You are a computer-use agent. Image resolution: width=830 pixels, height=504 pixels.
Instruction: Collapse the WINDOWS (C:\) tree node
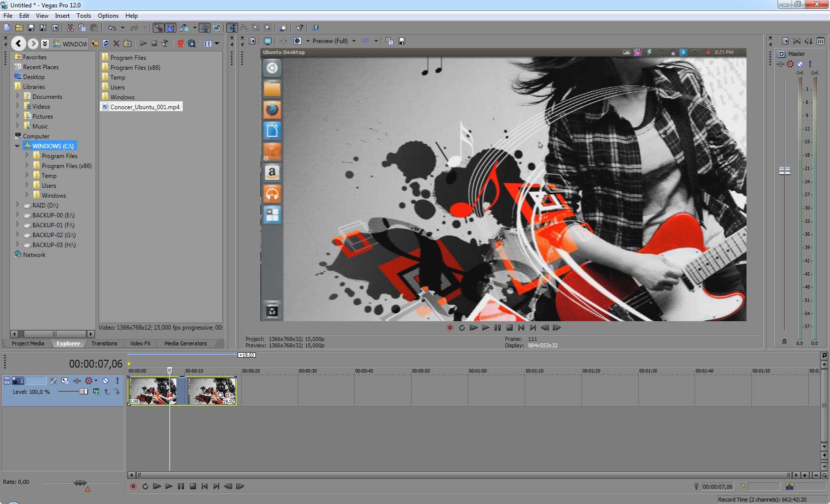click(x=17, y=146)
